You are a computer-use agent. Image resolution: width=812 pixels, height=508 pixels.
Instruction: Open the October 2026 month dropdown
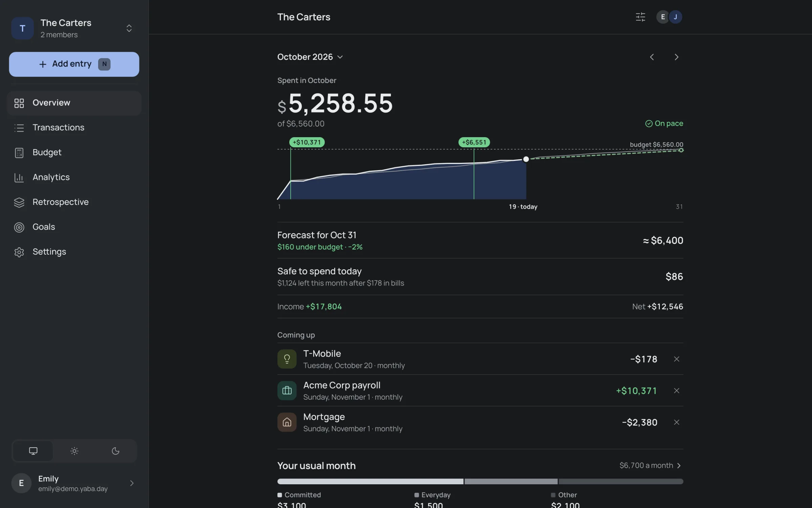click(310, 57)
